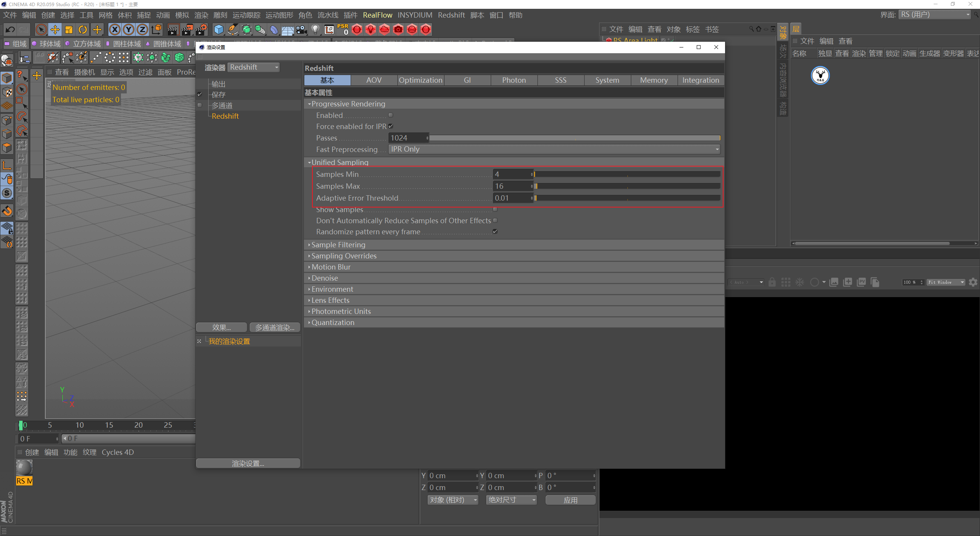Image resolution: width=980 pixels, height=536 pixels.
Task: Toggle the 多通道 (Multi-Pass) checkbox
Action: tap(199, 105)
